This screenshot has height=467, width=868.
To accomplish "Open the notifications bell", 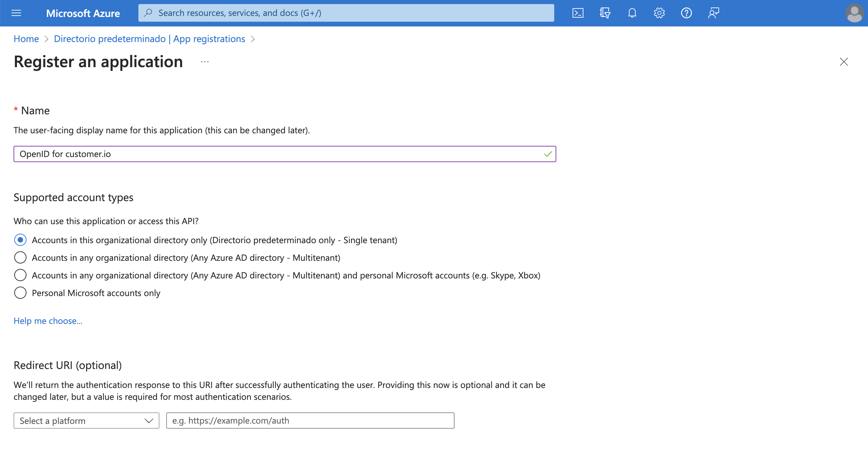I will (632, 13).
